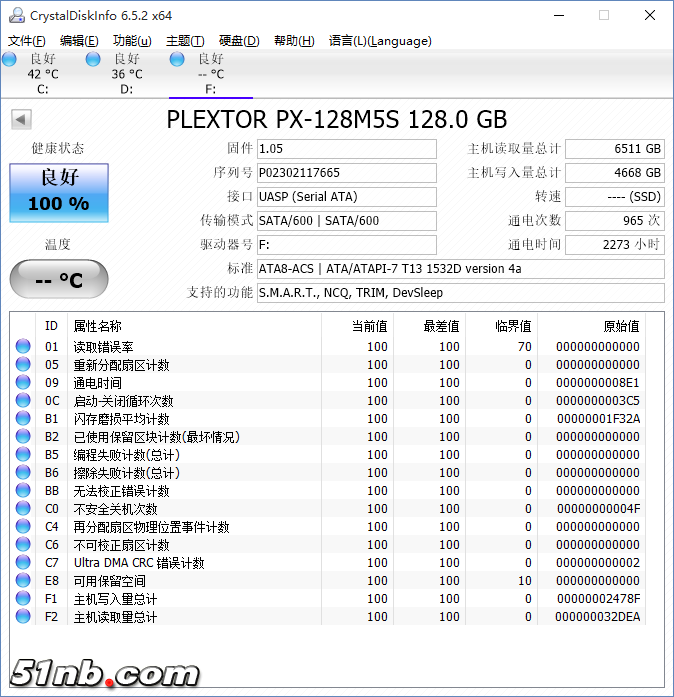Click the standard field ATA8-ACS
Viewport: 674px width, 697px height.
coord(461,269)
